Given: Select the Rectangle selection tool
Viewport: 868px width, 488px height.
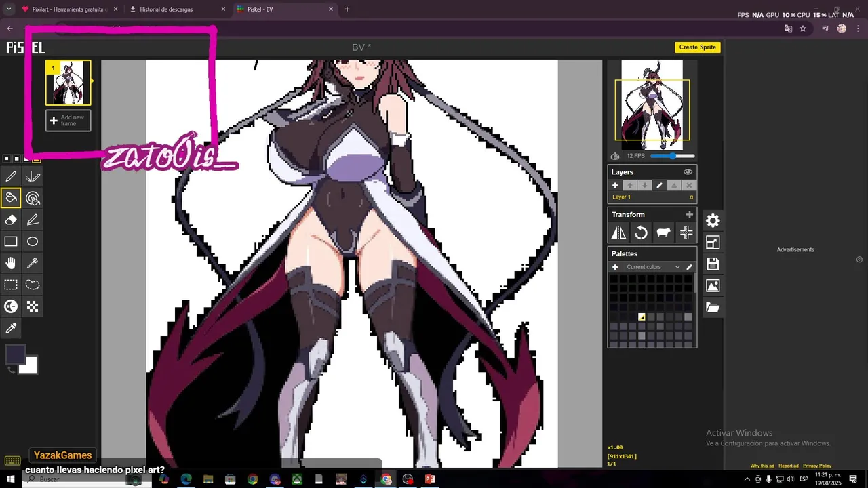Looking at the screenshot, I should [x=11, y=285].
